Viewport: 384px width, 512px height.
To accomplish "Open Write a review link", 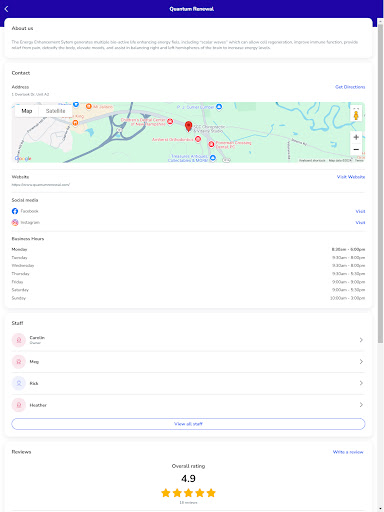I will (x=348, y=452).
